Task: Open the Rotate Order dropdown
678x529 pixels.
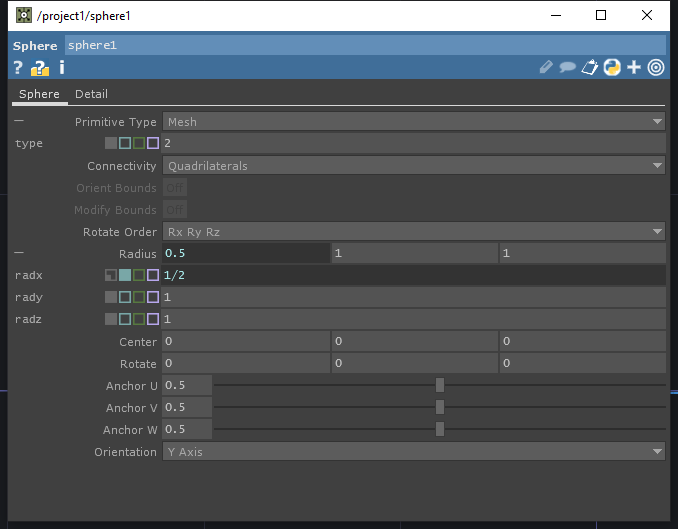Action: 414,232
